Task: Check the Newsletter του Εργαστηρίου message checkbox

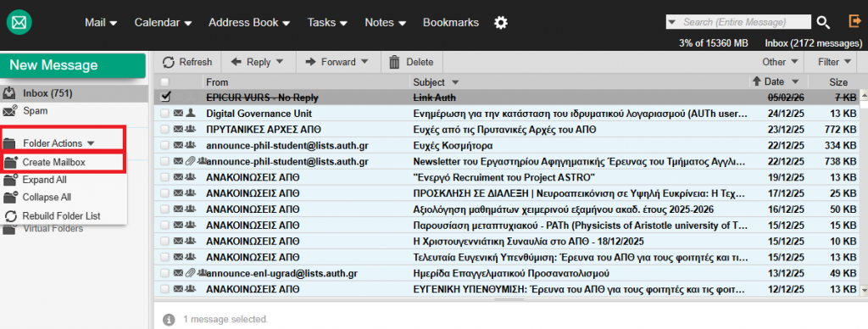Action: [165, 161]
